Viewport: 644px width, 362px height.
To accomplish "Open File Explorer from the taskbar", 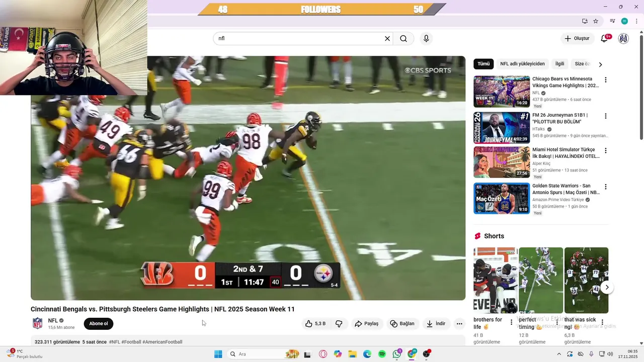I will 352,354.
